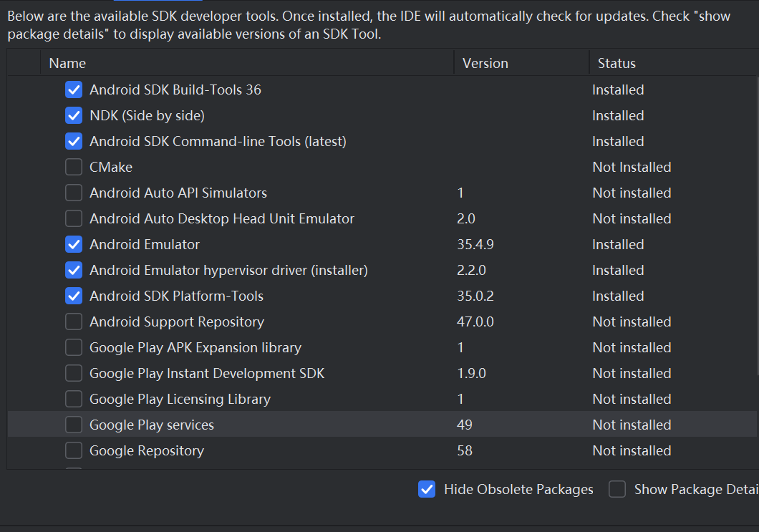Select 'Google Play services' row name
759x532 pixels.
[x=152, y=425]
